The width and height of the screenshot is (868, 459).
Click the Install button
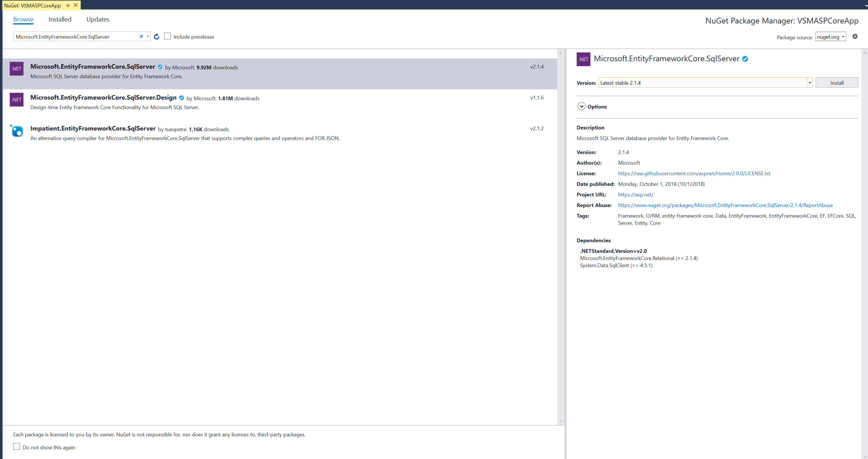[x=837, y=83]
